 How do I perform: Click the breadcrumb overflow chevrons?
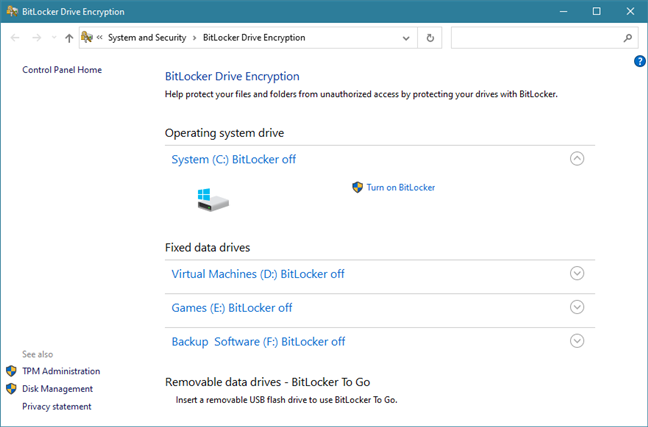pos(99,38)
